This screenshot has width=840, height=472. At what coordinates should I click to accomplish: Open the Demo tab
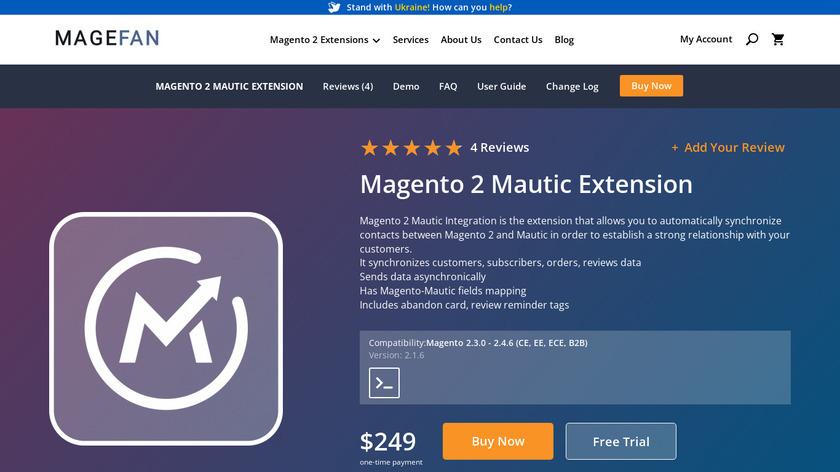(x=406, y=86)
